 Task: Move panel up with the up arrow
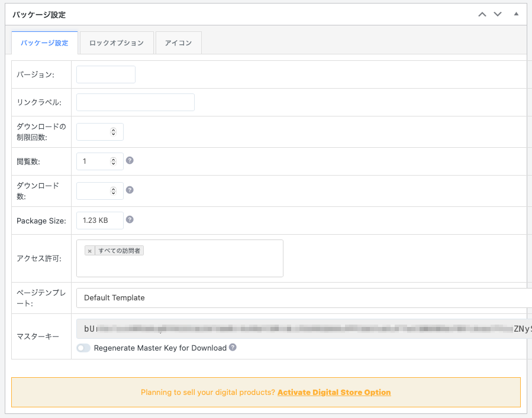pyautogui.click(x=482, y=14)
